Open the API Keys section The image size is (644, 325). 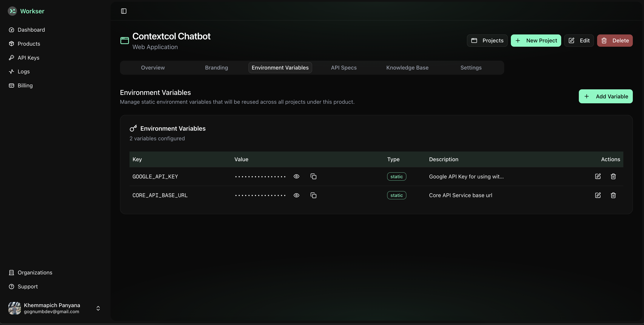pos(28,57)
